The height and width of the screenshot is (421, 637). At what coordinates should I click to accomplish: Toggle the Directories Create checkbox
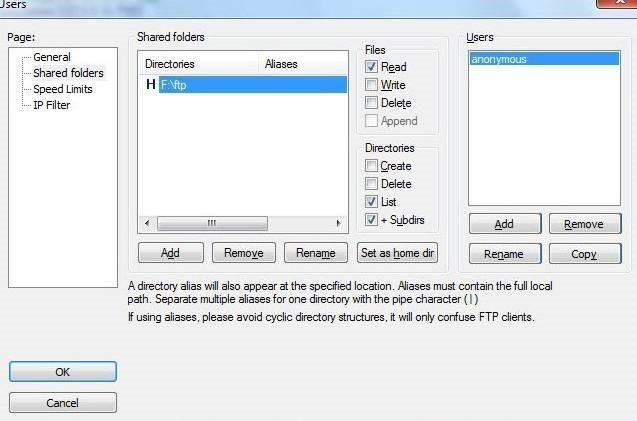click(x=372, y=166)
